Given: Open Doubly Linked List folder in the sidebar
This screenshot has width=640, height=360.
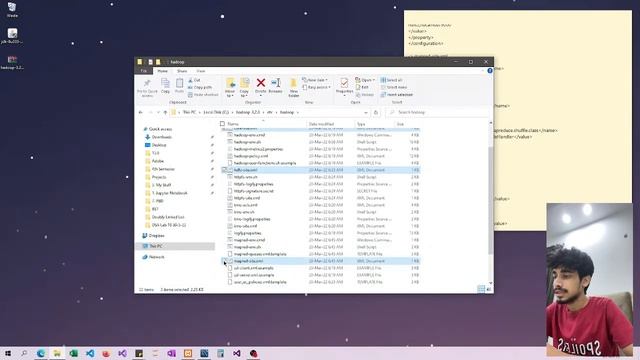Looking at the screenshot, I should click(x=168, y=217).
